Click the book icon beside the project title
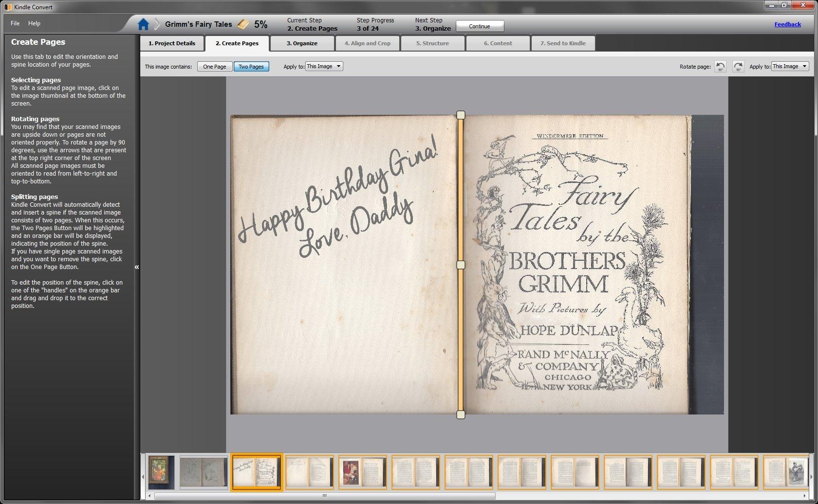 [243, 24]
